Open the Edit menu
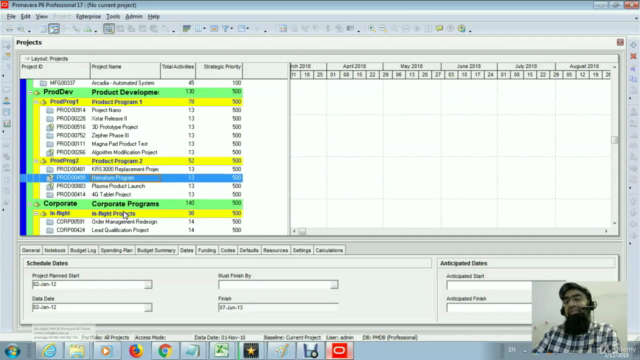640x360 pixels. [x=25, y=16]
